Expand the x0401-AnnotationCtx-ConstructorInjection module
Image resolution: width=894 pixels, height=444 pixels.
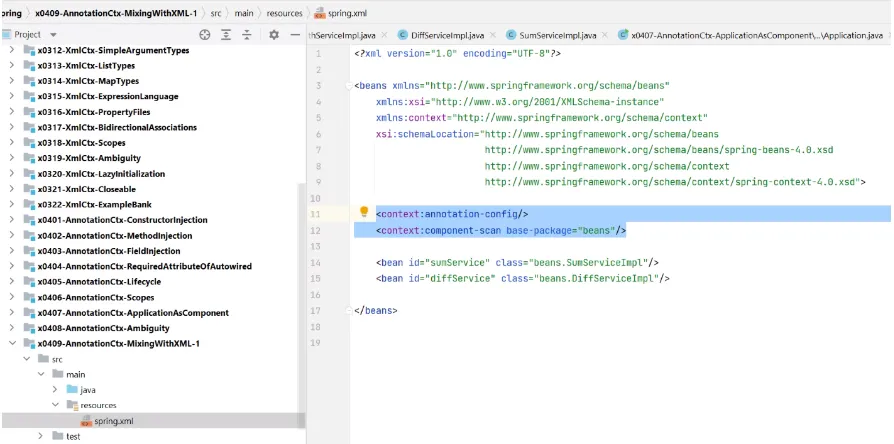pos(11,220)
